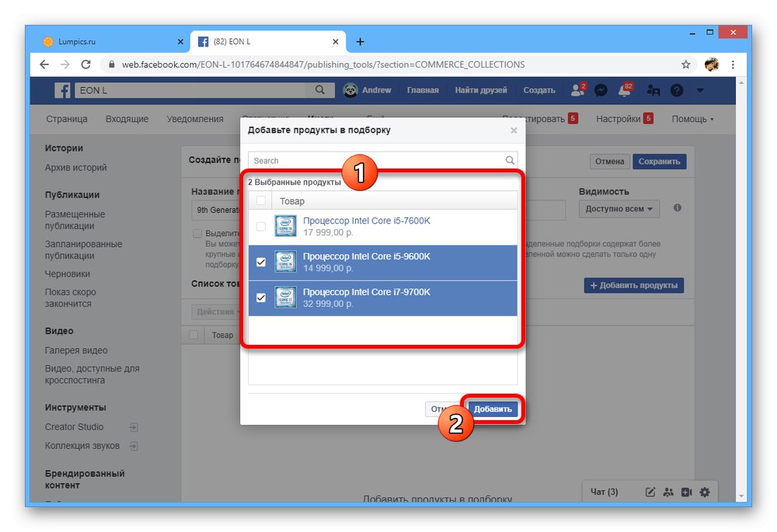Open Размещенные публикации in sidebar

click(75, 220)
